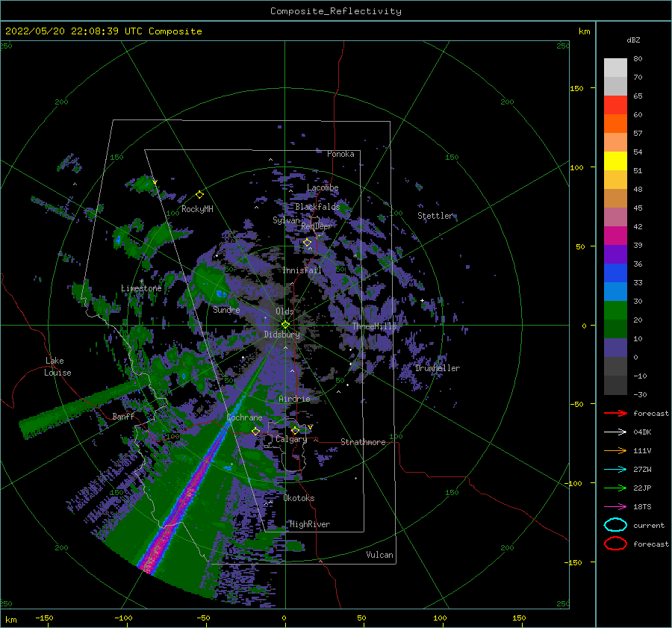Click the orange 111V arrow icon

pos(615,450)
